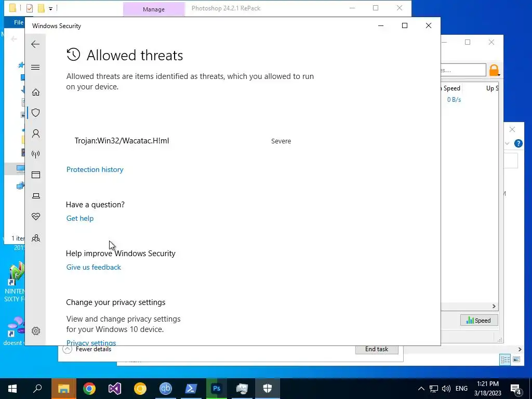Switch to Photoshop in the taskbar

pyautogui.click(x=217, y=389)
